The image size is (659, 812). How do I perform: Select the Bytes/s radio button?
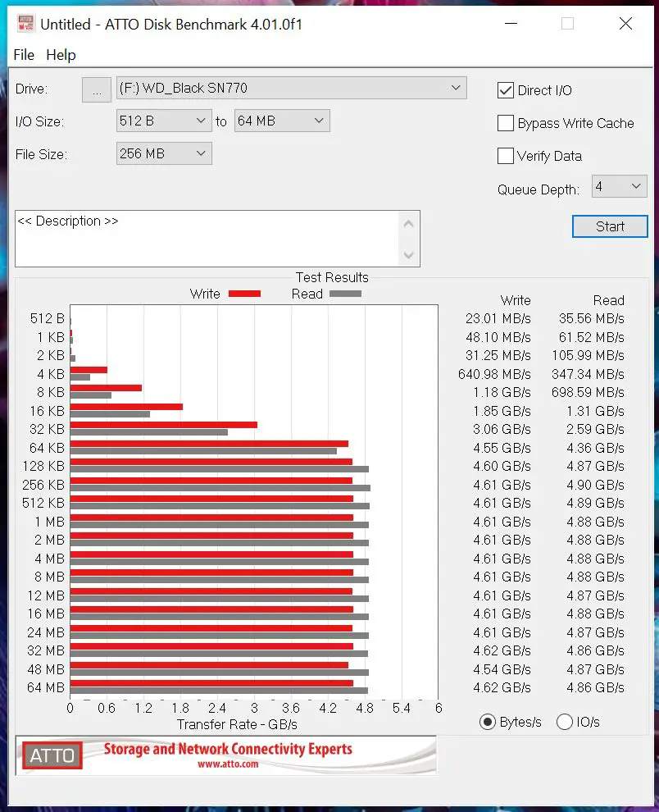(488, 722)
